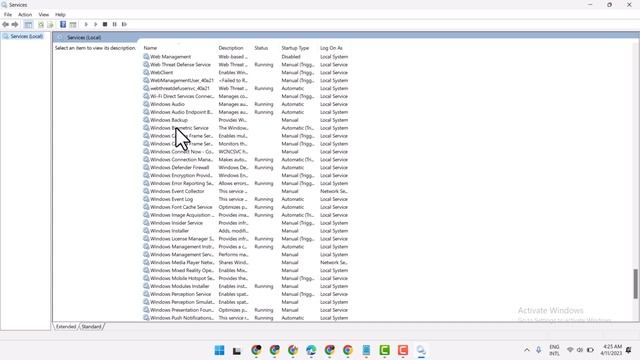Select the Windows License Manager Service row

[x=246, y=239]
